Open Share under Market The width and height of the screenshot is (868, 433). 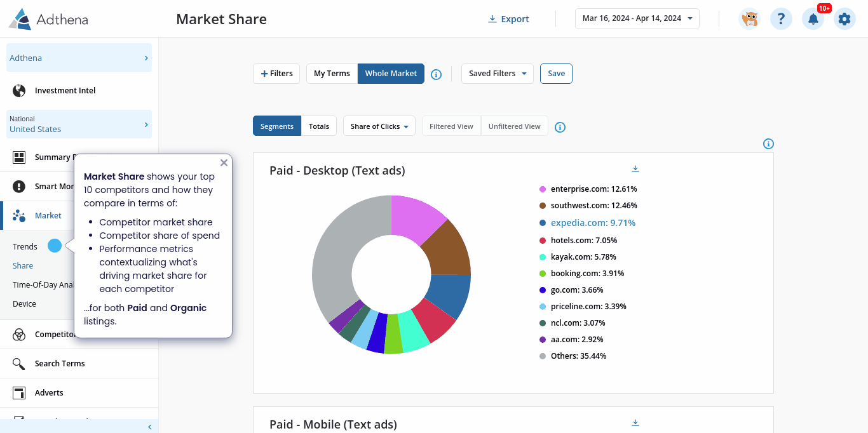(x=23, y=265)
